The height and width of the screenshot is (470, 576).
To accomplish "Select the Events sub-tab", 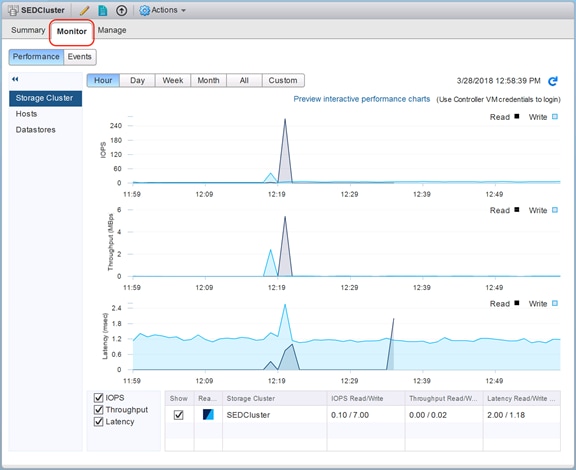I will coord(80,57).
